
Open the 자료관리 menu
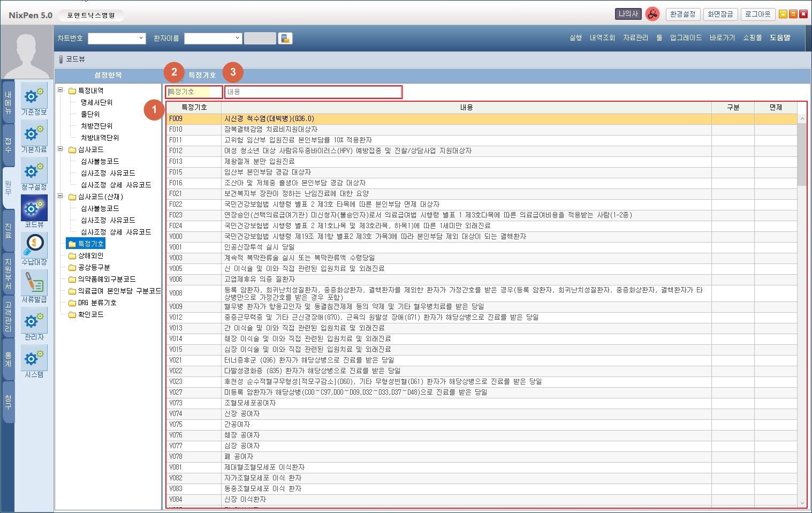click(x=635, y=38)
